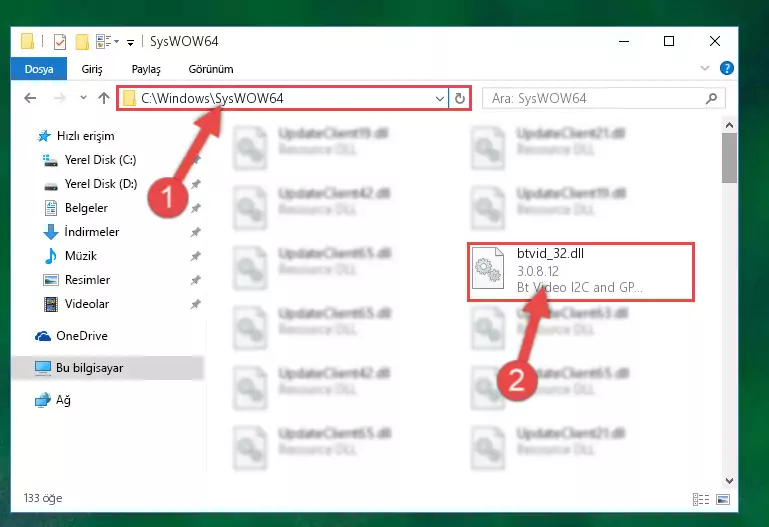Screen dimensions: 769x527
Task: Select Ağ network item
Action: [x=63, y=400]
